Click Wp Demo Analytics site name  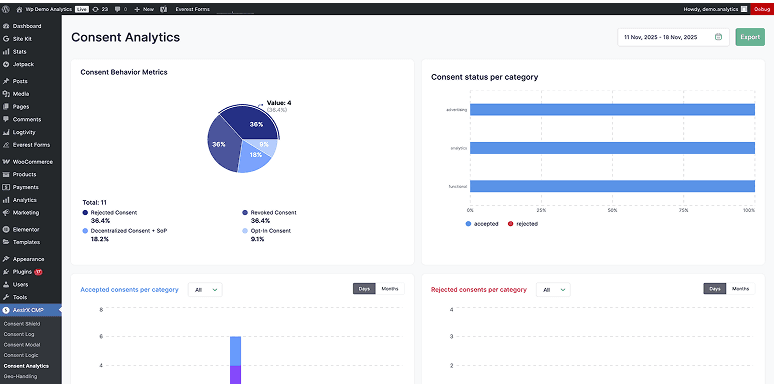point(48,9)
